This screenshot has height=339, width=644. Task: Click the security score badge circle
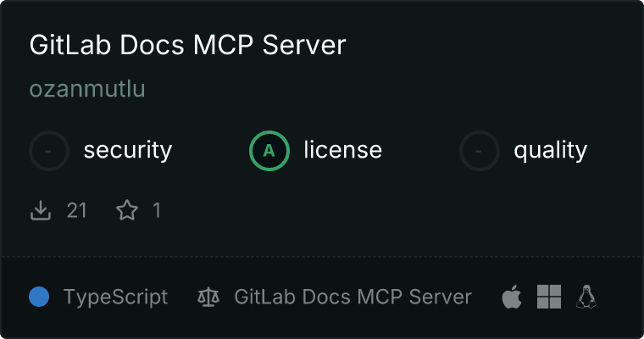[49, 151]
